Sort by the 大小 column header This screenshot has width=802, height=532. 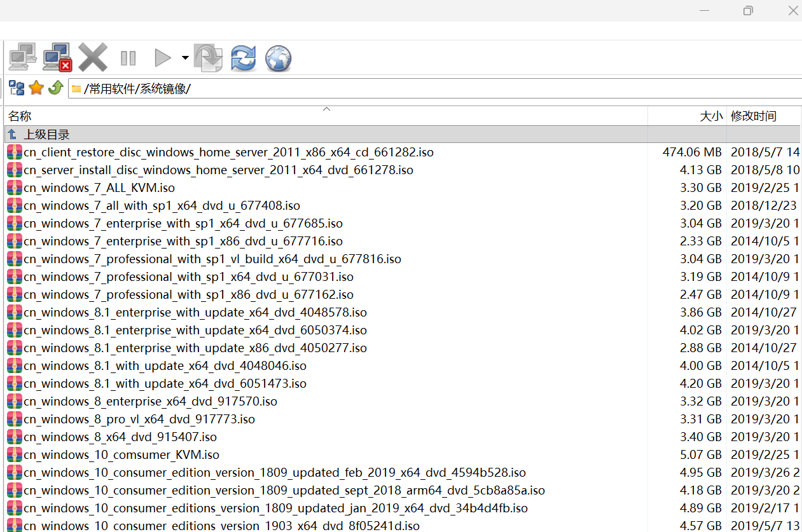(687, 116)
